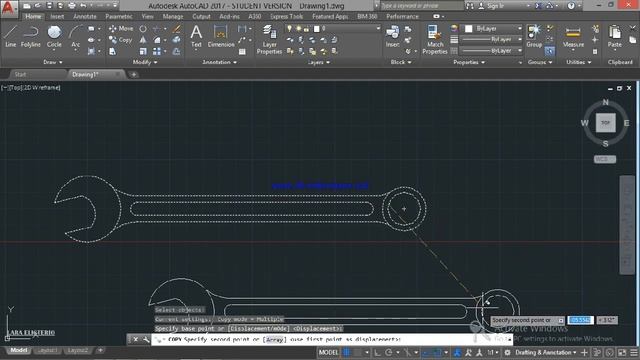Switch to the Layout1 tab

tap(47, 350)
